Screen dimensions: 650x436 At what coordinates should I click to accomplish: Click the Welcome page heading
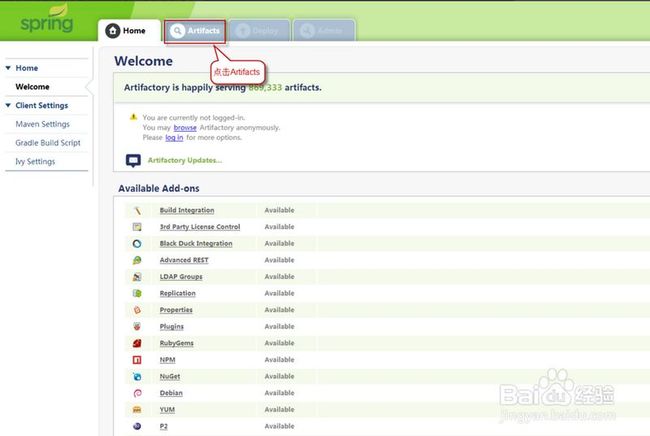(x=143, y=61)
